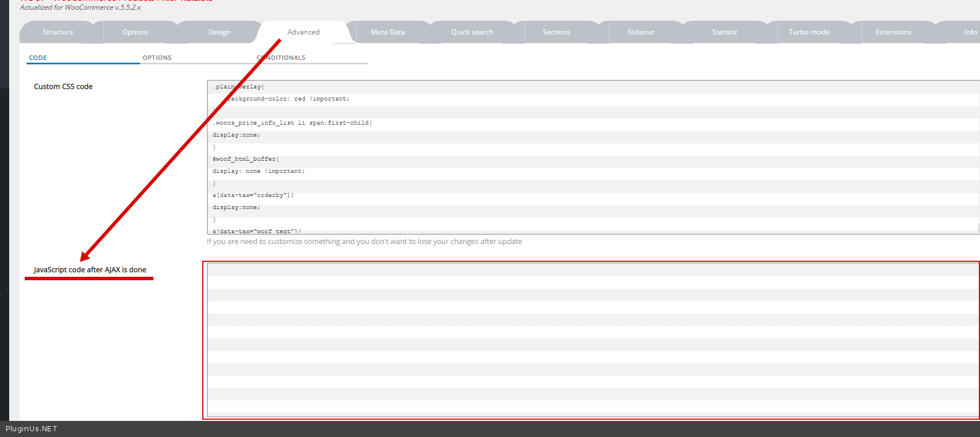Open the CONDITIONALS sub-tab

pyautogui.click(x=281, y=57)
